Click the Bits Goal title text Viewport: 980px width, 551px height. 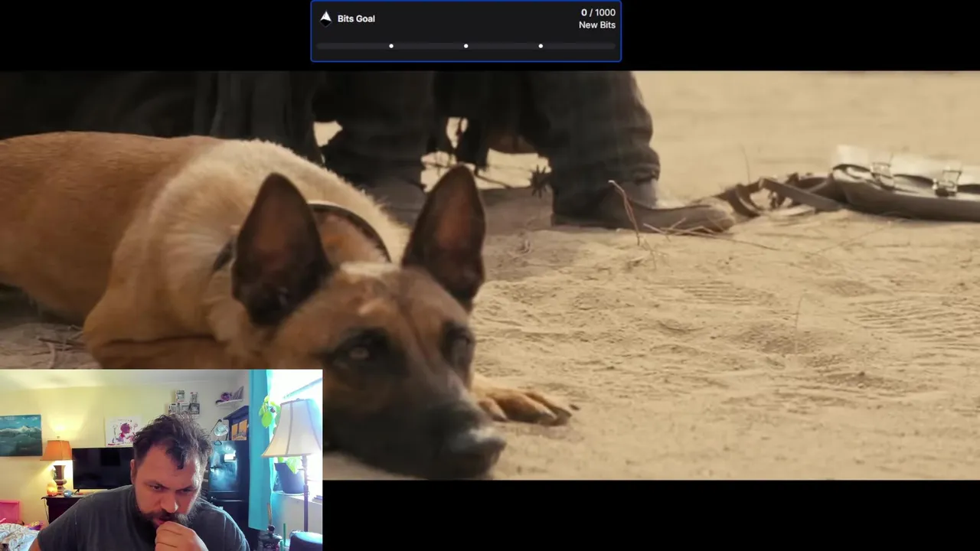pos(356,18)
